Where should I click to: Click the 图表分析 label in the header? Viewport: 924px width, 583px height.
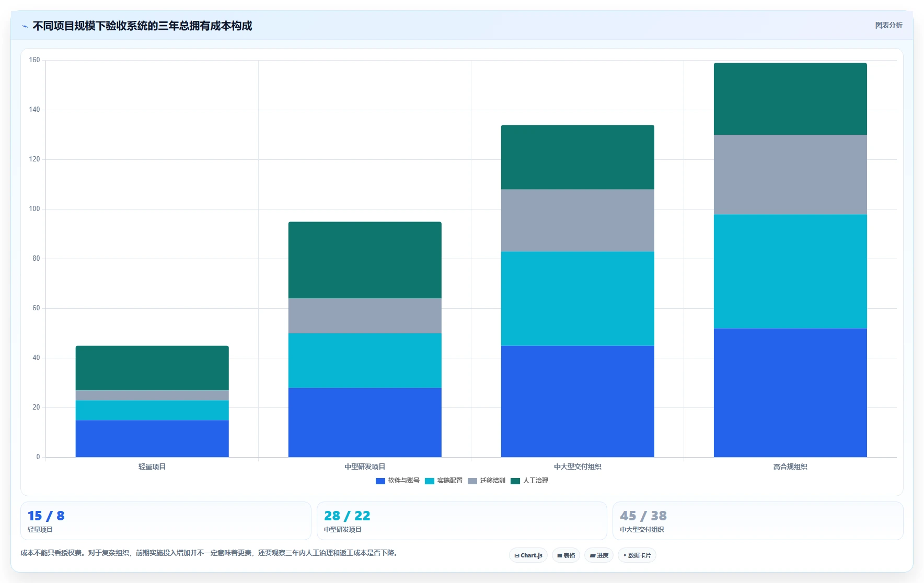pos(888,25)
